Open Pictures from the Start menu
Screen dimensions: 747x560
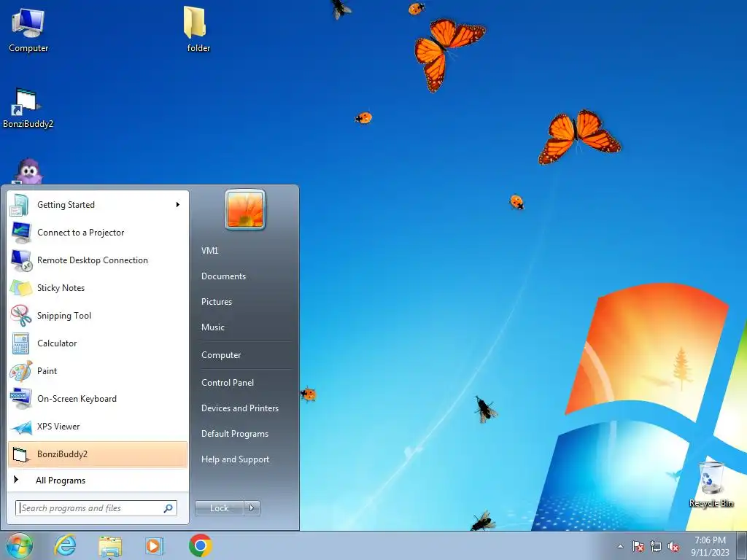[216, 302]
